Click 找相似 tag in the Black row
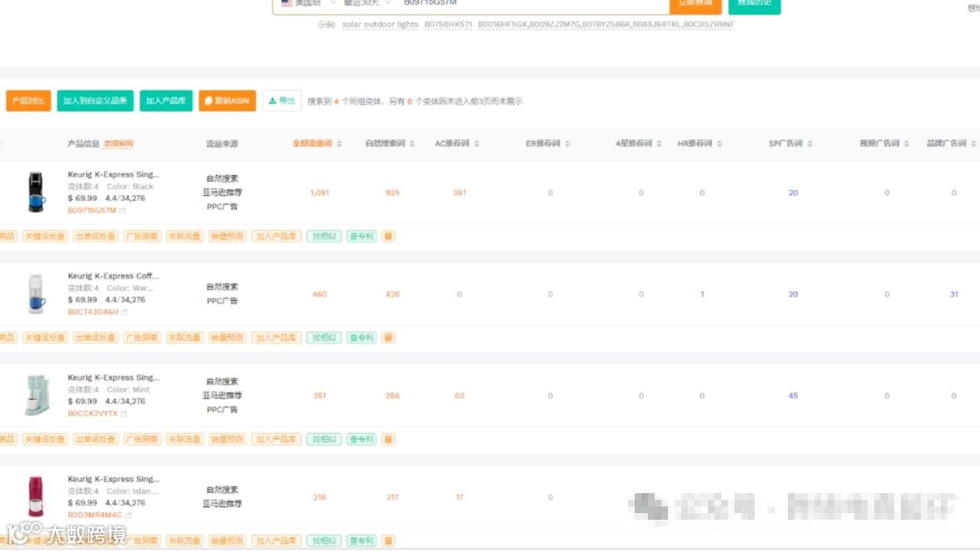The height and width of the screenshot is (551, 980). point(324,236)
